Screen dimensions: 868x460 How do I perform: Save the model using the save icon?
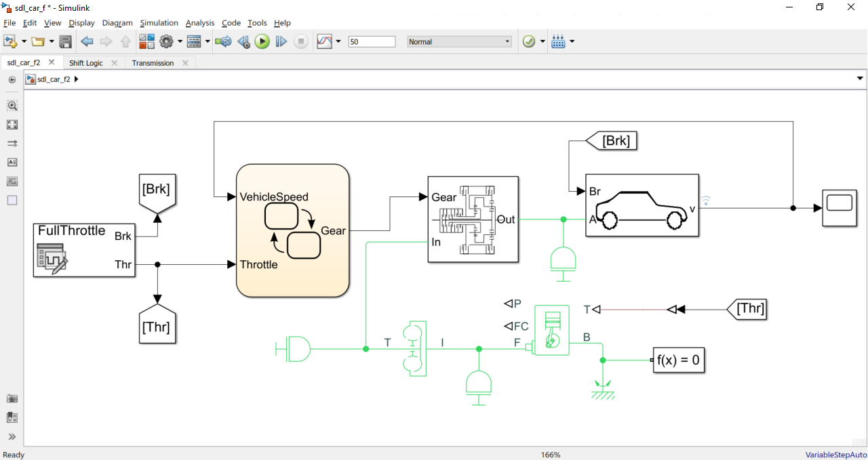point(64,41)
